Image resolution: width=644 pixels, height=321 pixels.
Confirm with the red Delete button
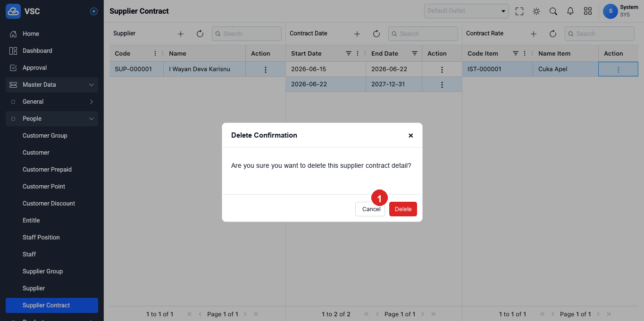[403, 209]
